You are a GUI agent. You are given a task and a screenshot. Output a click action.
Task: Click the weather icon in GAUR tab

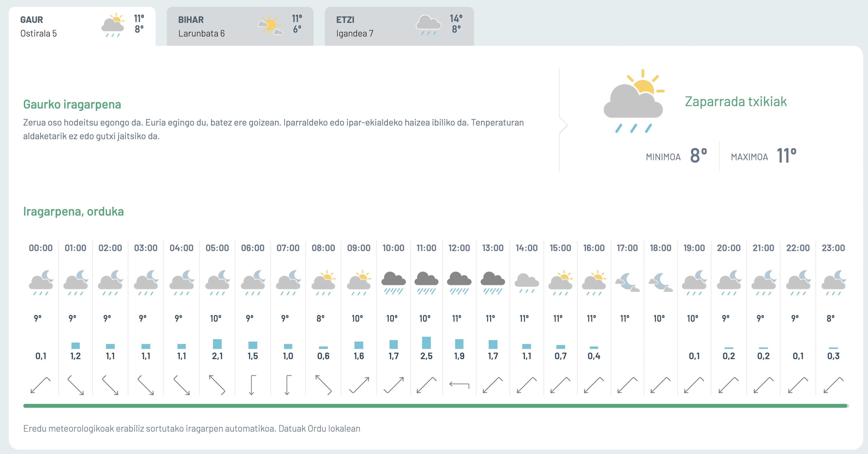113,25
